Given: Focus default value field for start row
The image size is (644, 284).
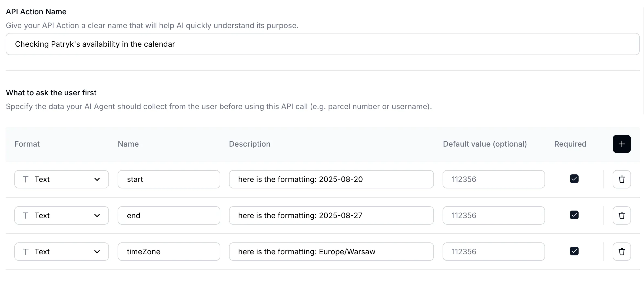Looking at the screenshot, I should pyautogui.click(x=493, y=179).
